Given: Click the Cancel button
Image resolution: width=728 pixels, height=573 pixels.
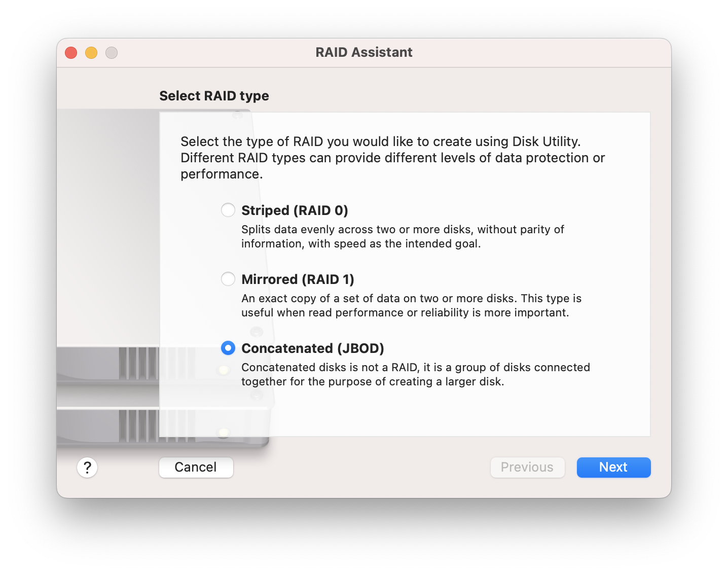Looking at the screenshot, I should pyautogui.click(x=196, y=468).
